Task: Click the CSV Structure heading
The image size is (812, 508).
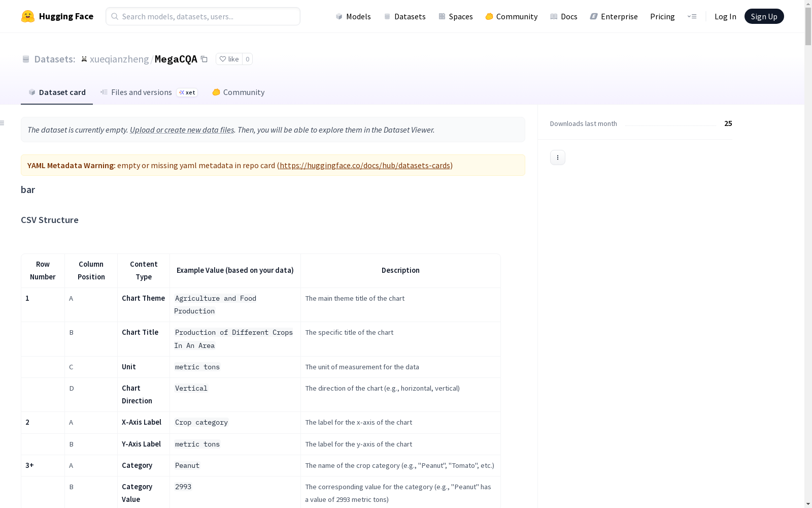Action: tap(50, 220)
